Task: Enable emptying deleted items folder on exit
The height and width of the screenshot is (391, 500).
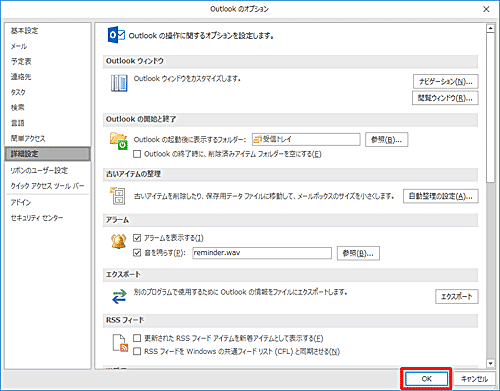Action: tap(137, 154)
